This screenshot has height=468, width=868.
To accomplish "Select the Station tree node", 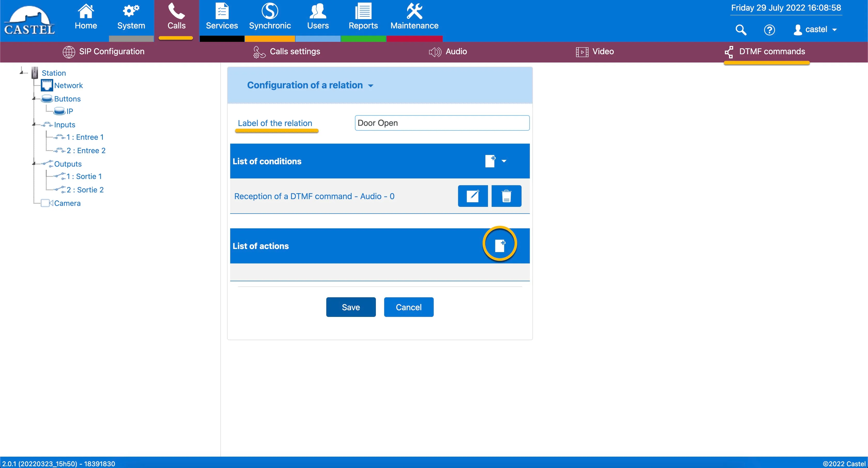I will click(53, 73).
